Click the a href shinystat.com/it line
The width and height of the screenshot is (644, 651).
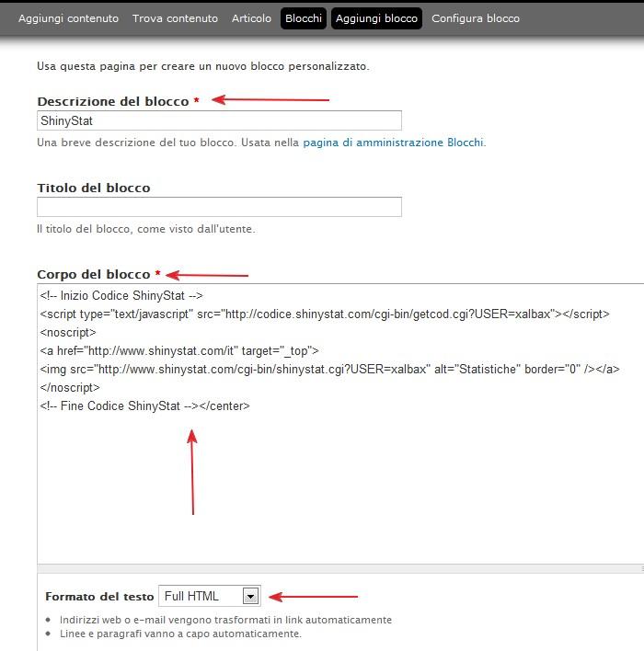[x=179, y=351]
